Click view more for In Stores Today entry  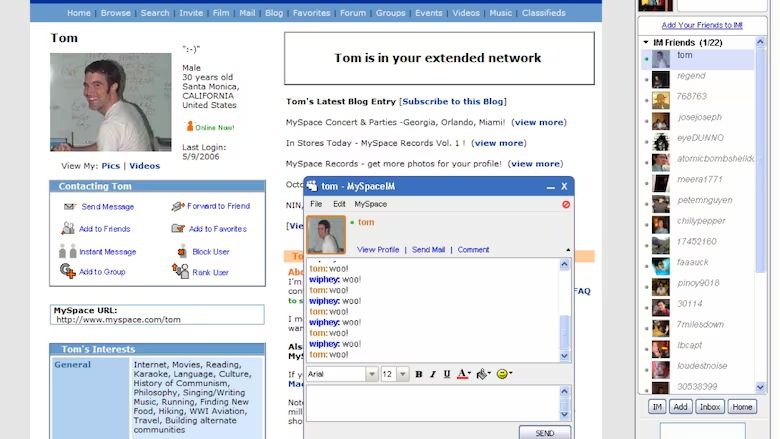point(498,143)
